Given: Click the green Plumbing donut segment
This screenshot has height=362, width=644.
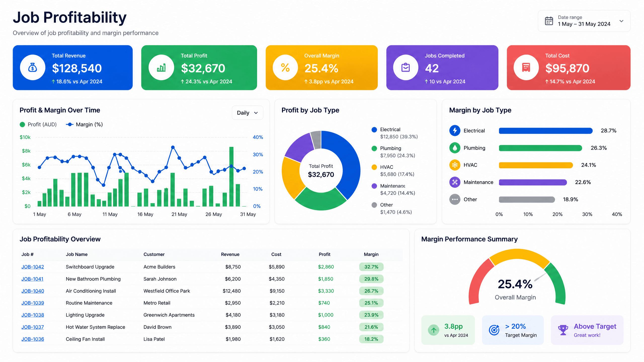Looking at the screenshot, I should pos(321,200).
